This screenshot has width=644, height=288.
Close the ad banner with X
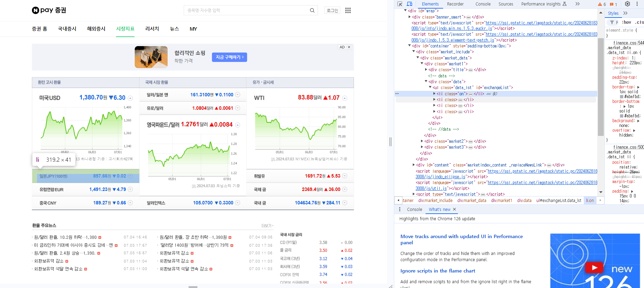tap(349, 47)
